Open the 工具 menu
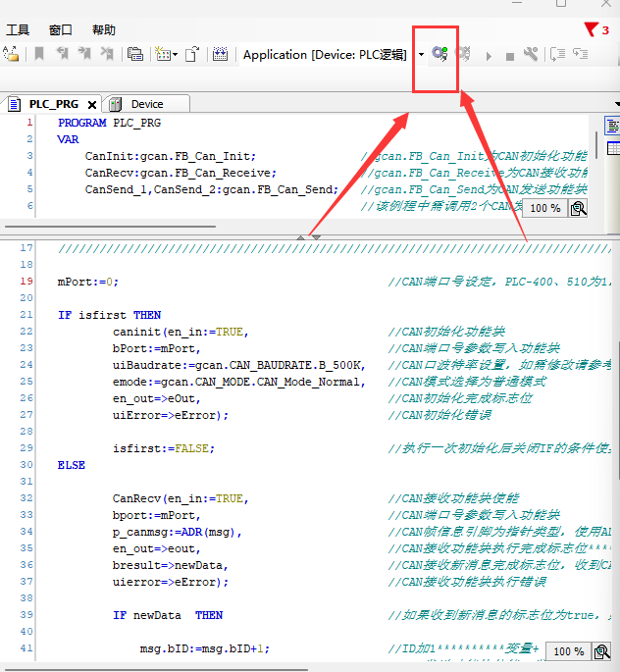620x672 pixels. tap(18, 30)
